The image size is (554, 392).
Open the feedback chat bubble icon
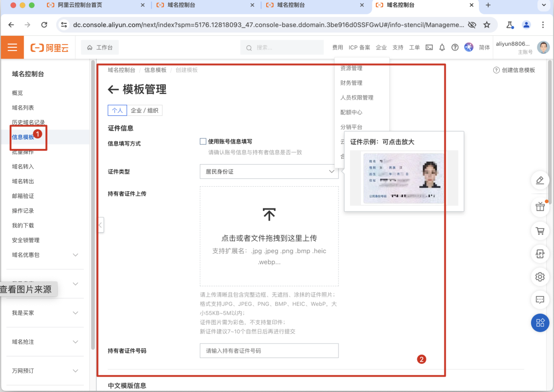tap(540, 300)
